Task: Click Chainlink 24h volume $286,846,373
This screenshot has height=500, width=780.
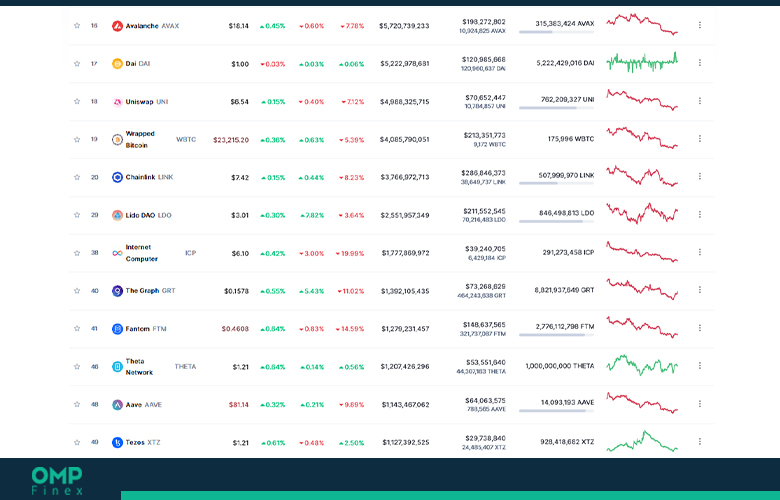Action: pos(484,173)
